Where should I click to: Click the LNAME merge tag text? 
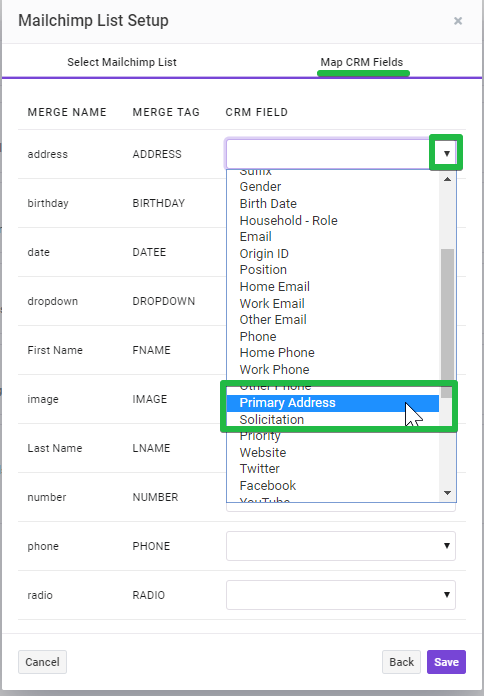click(x=151, y=448)
